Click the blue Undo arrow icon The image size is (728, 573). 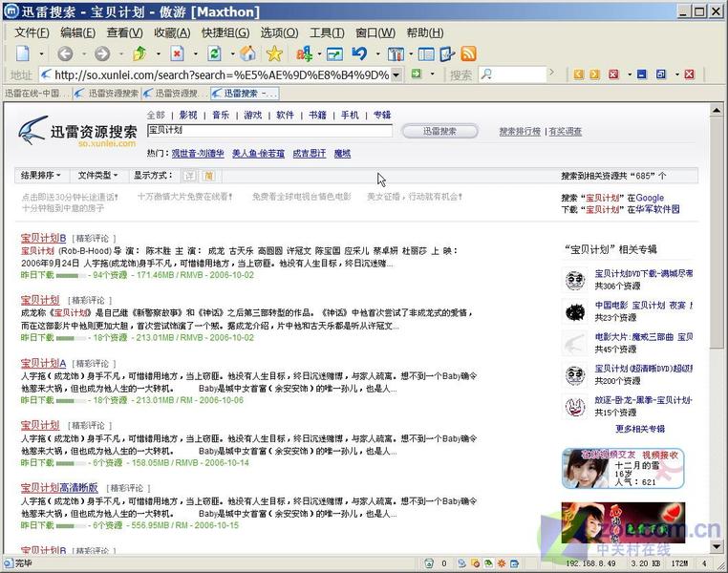tap(359, 53)
